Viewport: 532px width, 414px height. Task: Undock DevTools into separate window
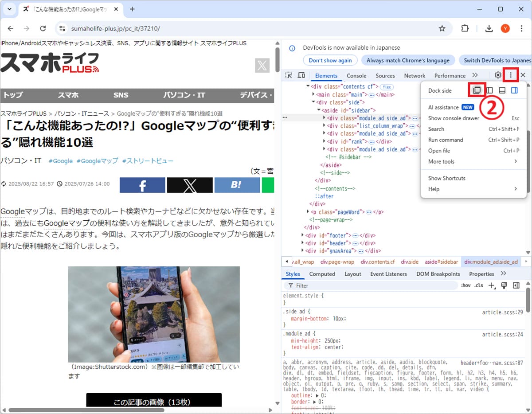point(477,90)
